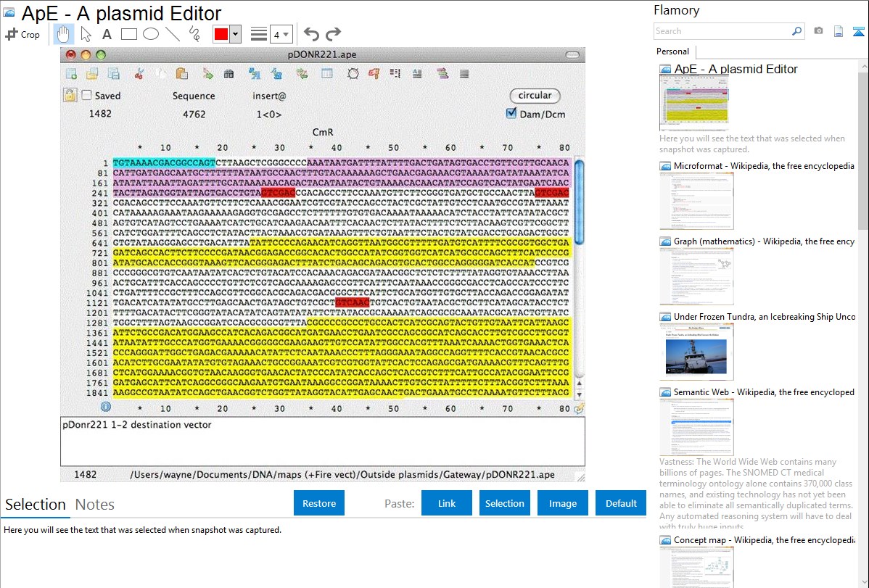This screenshot has height=588, width=869.
Task: Select the rectangle drawing tool
Action: pyautogui.click(x=128, y=34)
